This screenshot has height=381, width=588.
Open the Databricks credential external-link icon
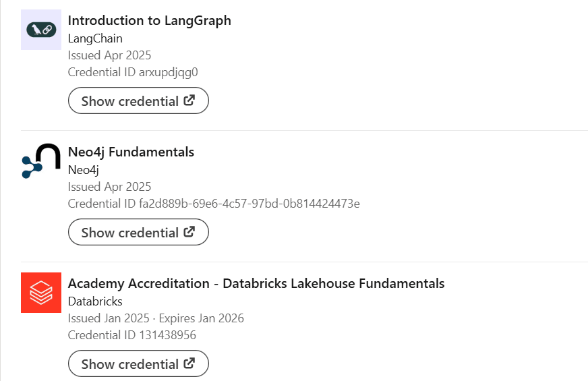point(189,363)
